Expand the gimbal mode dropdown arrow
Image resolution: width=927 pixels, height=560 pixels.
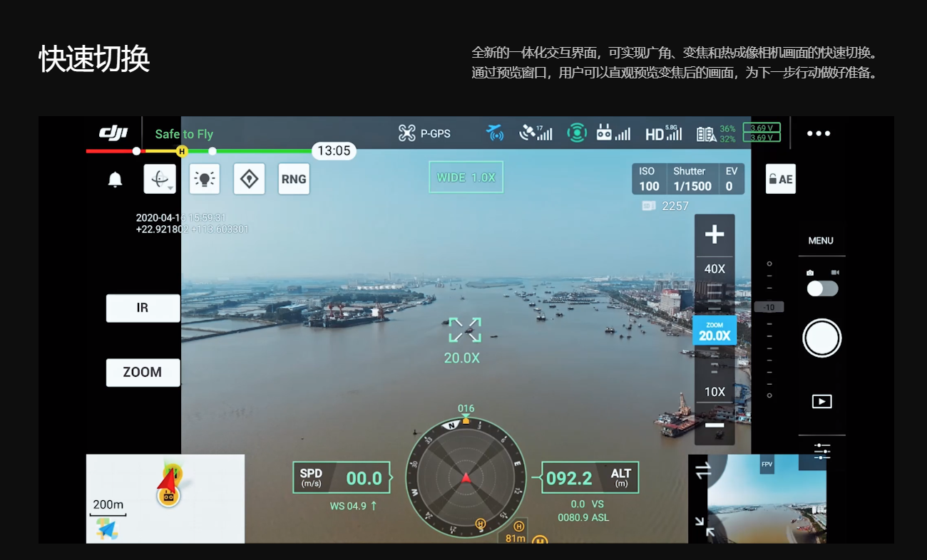click(x=170, y=186)
